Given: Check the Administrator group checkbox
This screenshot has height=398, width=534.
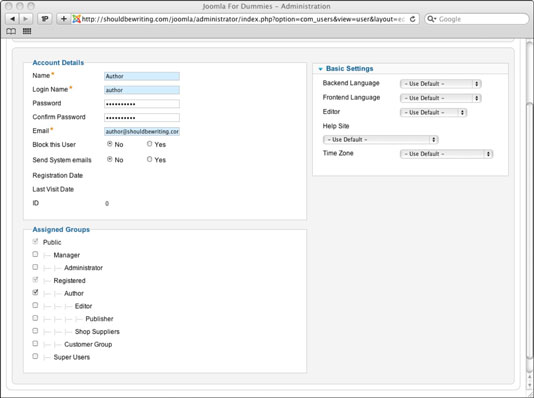Looking at the screenshot, I should 35,267.
